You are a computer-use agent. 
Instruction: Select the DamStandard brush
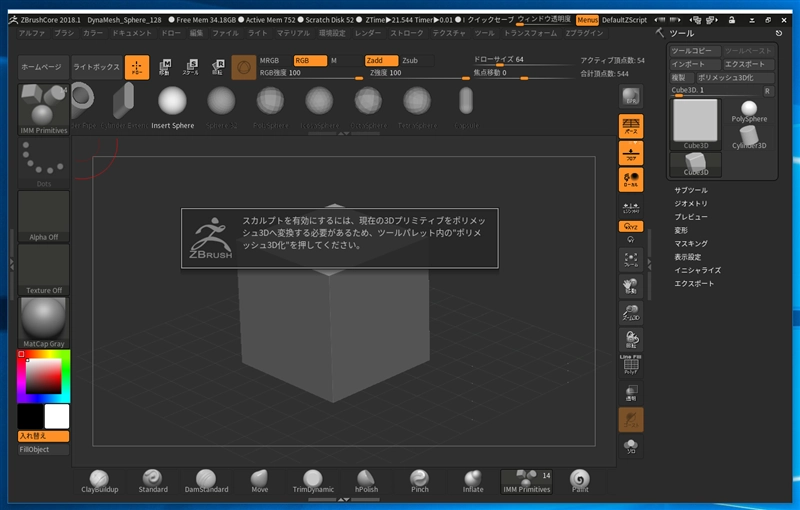pos(206,481)
